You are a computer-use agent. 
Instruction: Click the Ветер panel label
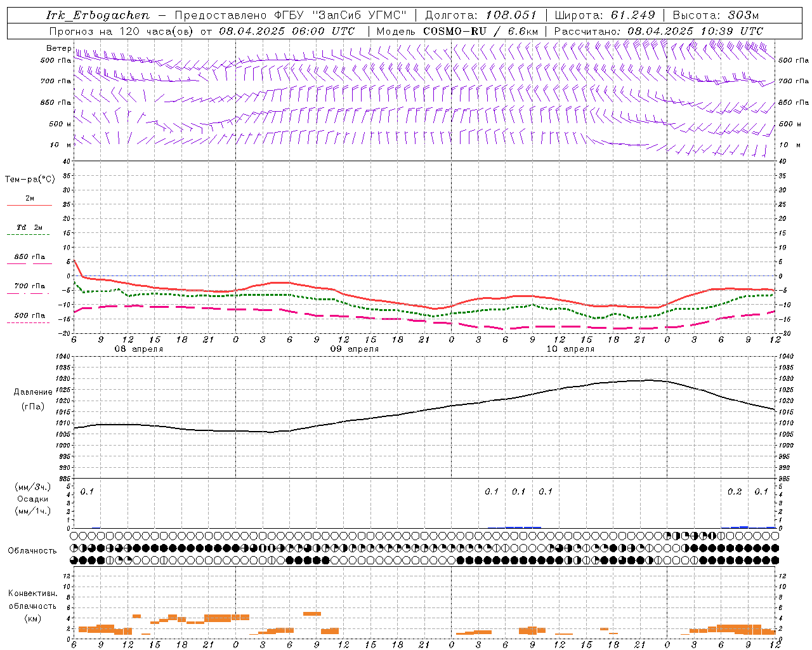58,48
